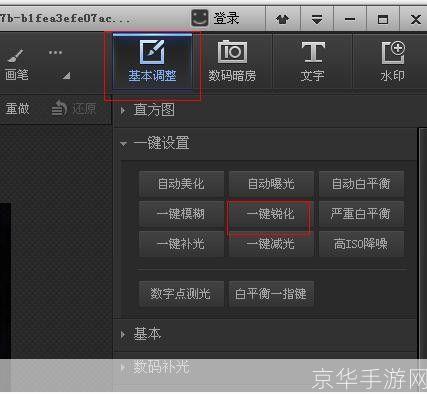Viewport: 427px width, 395px height.
Task: Click the 一键补光 button
Action: pyautogui.click(x=181, y=244)
